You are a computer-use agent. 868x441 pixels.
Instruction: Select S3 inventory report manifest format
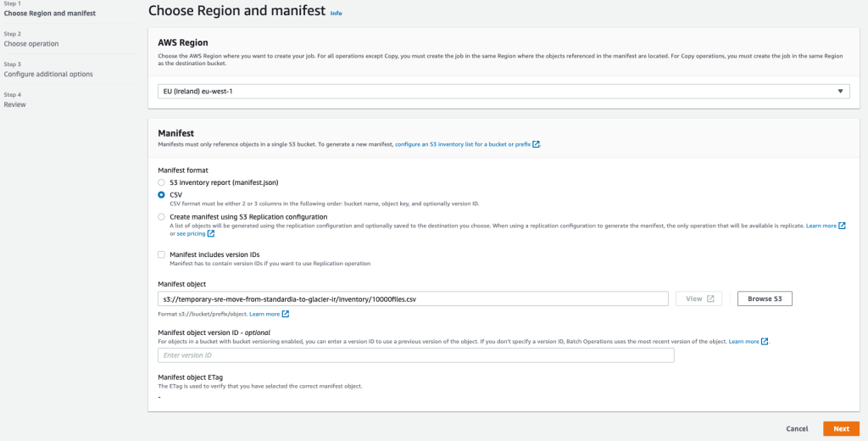[161, 182]
